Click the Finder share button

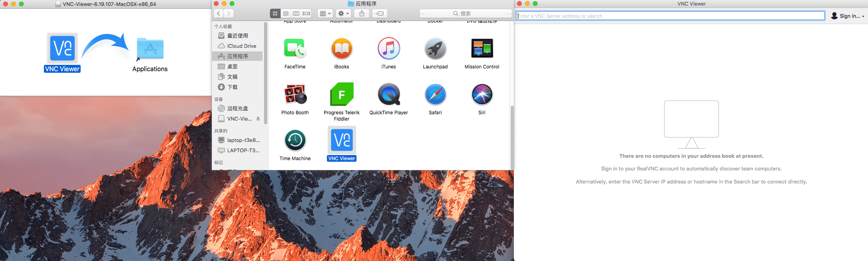coord(362,13)
